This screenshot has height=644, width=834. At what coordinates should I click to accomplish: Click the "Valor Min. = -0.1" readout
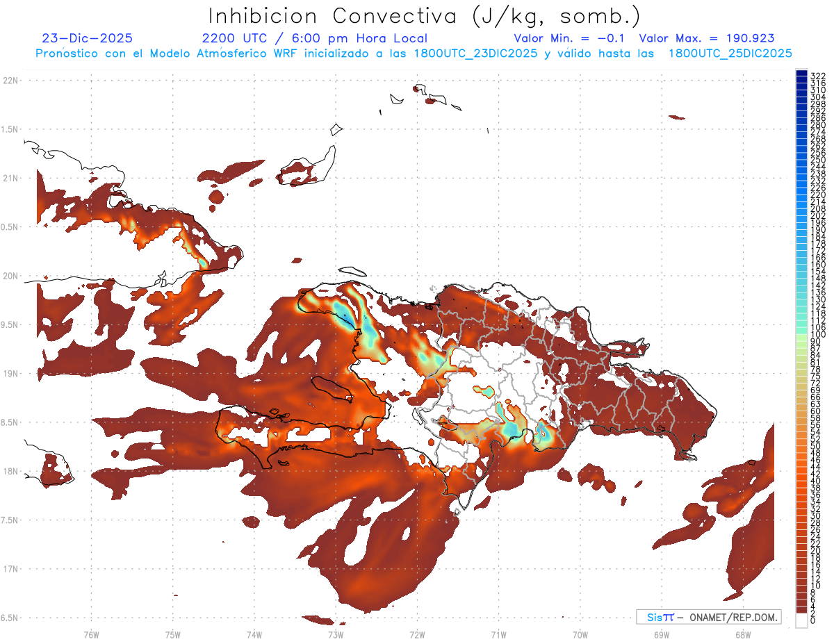[x=571, y=39]
